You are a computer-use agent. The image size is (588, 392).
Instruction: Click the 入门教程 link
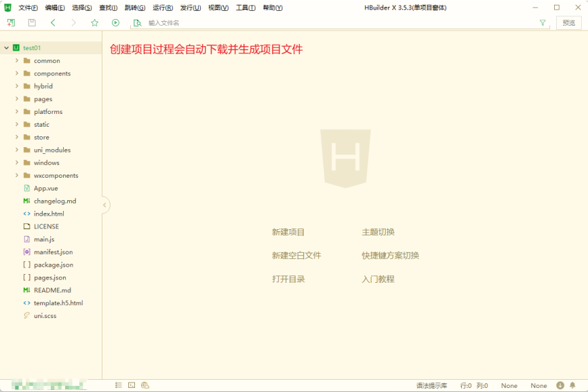[378, 279]
